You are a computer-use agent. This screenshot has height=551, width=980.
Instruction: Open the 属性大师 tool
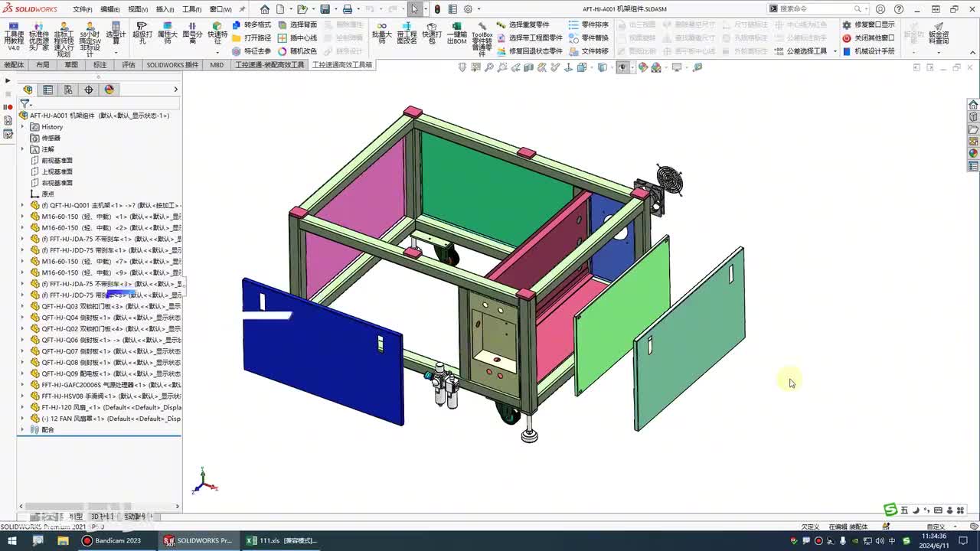[168, 34]
